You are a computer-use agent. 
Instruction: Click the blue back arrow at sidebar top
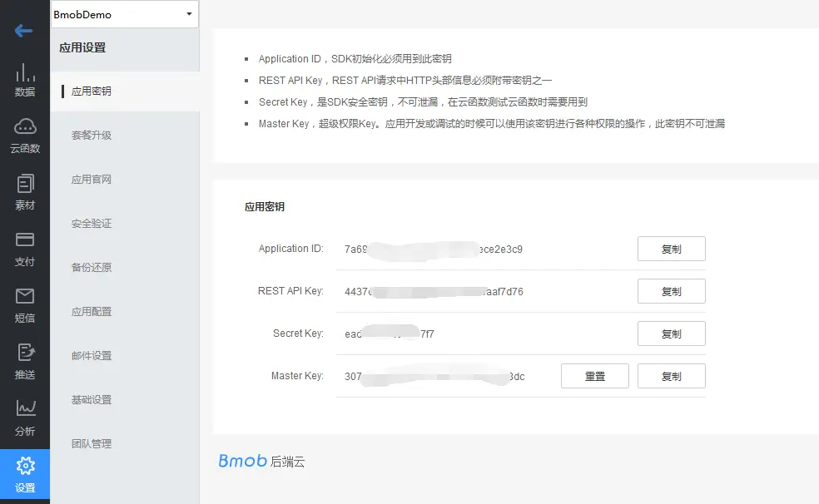[x=23, y=32]
